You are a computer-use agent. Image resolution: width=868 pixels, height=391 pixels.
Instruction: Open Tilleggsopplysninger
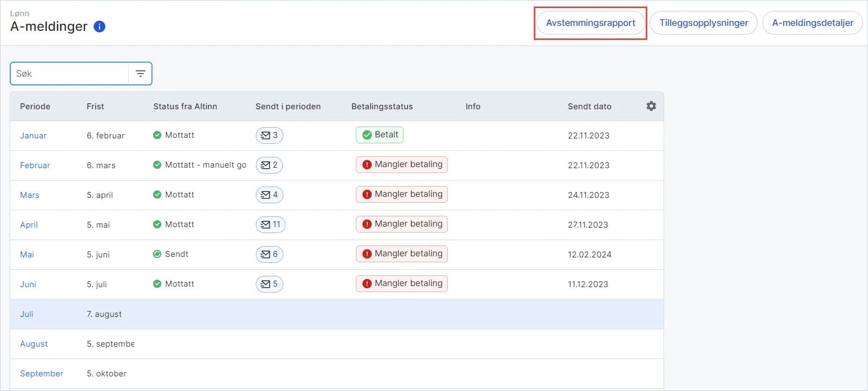tap(704, 23)
